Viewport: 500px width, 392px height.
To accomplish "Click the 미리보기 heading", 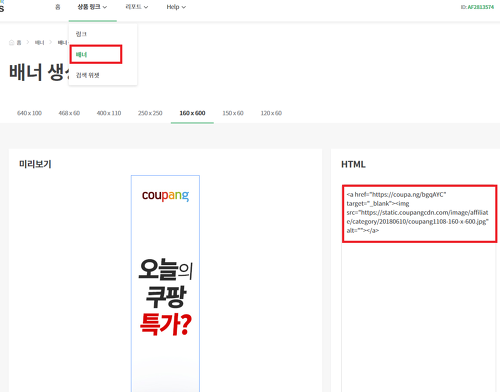I will tap(35, 164).
